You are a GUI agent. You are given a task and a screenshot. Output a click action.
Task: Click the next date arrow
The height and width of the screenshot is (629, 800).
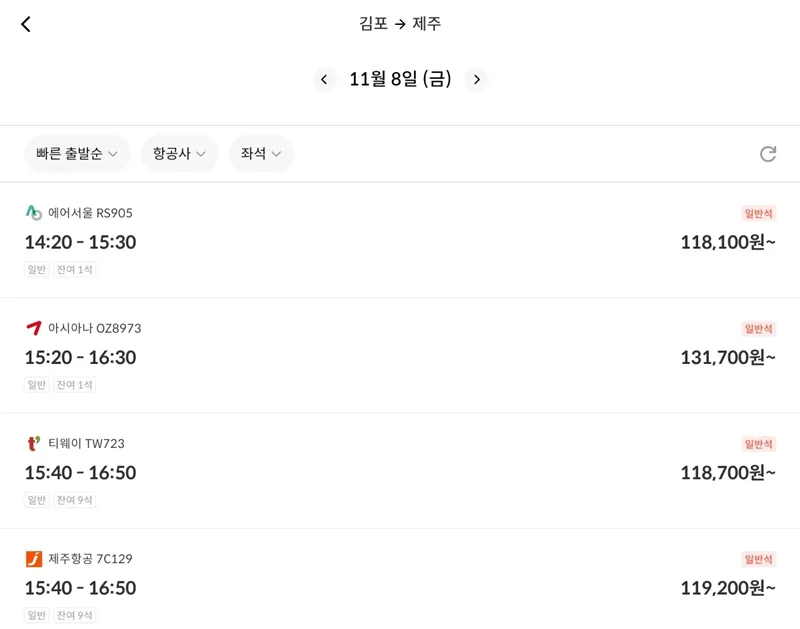[x=477, y=80]
